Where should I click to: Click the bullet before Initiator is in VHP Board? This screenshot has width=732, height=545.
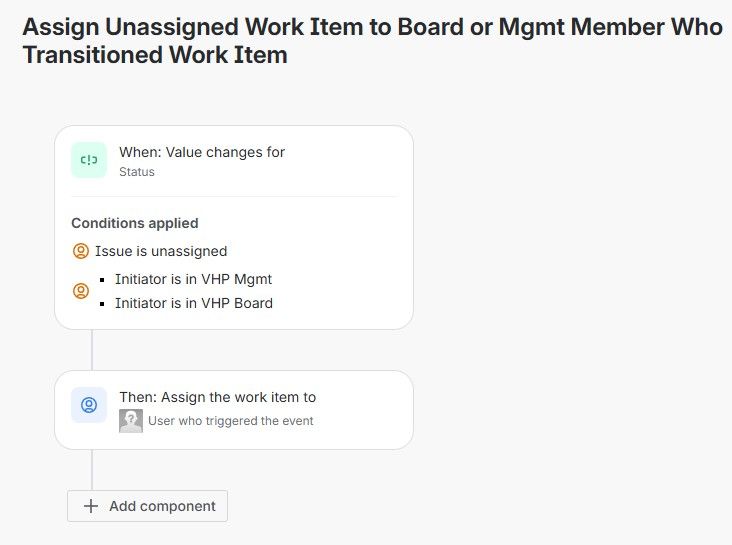103,304
